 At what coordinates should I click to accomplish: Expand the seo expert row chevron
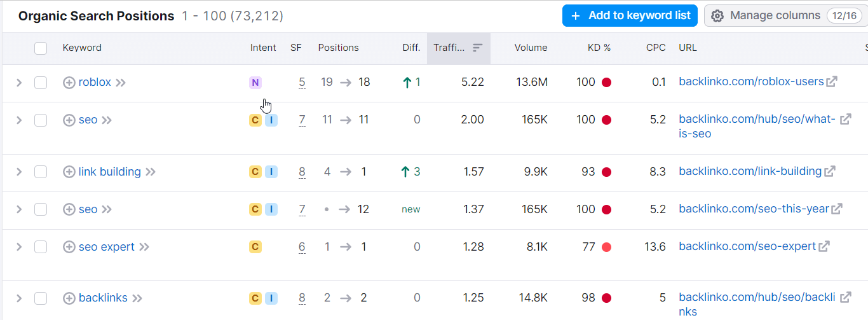pyautogui.click(x=19, y=247)
